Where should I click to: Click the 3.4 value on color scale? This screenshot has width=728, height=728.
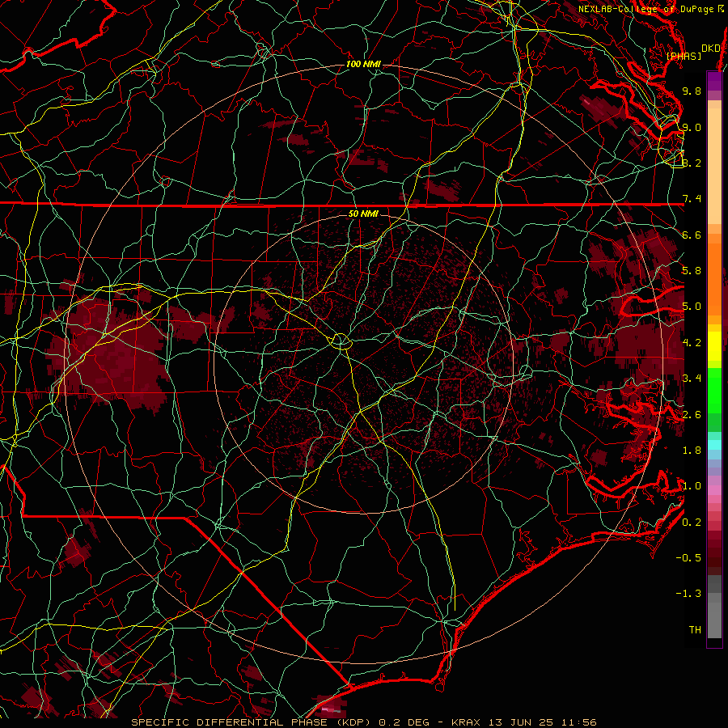click(x=692, y=379)
